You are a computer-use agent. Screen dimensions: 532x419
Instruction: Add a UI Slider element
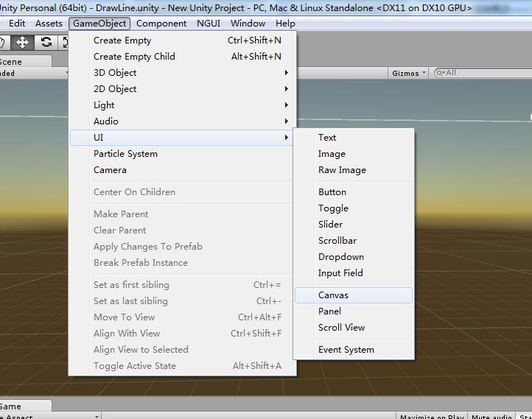point(354,225)
